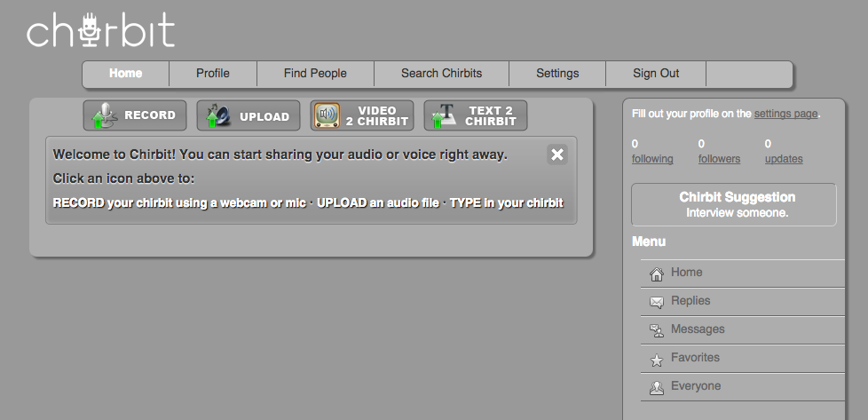Open Search Chirbits in navigation bar
This screenshot has height=420, width=868.
441,74
